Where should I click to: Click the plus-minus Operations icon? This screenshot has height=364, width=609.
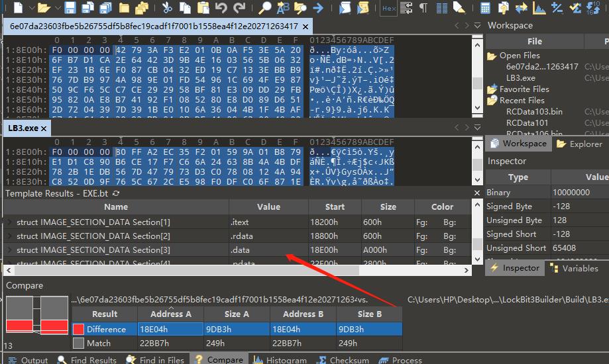557,7
